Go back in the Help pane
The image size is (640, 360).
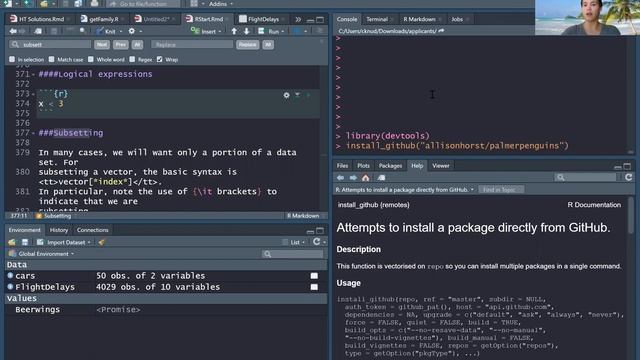pos(340,178)
